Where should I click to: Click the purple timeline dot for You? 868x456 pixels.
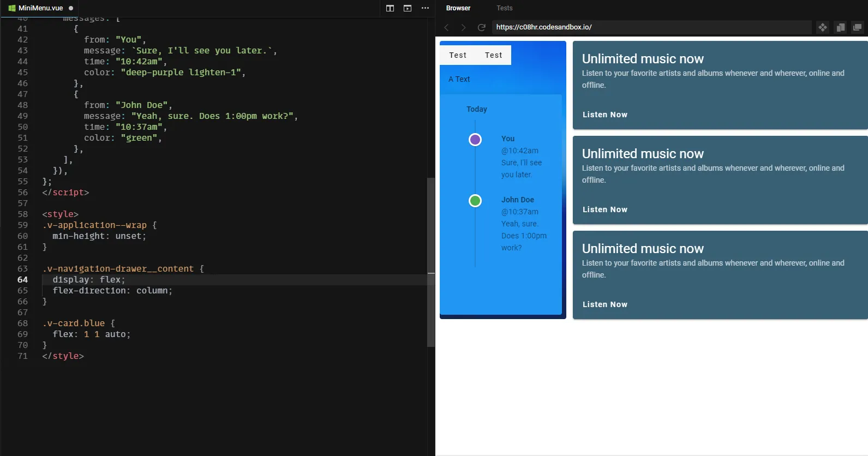tap(475, 140)
